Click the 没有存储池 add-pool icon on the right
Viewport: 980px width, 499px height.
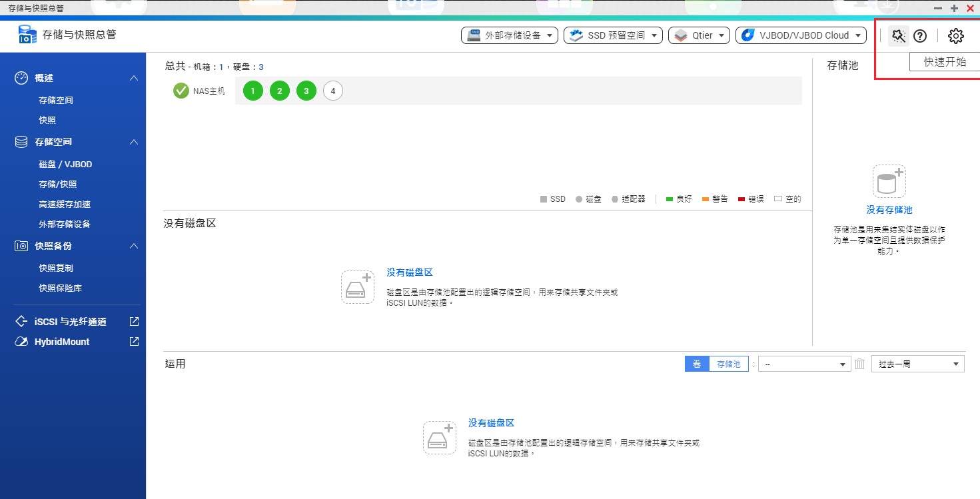(x=888, y=180)
